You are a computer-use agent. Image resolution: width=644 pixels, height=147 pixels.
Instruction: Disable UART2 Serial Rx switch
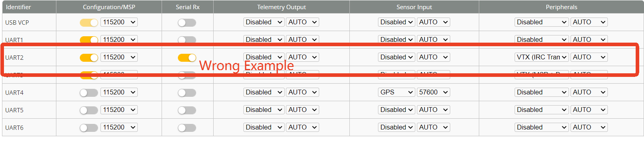point(187,58)
